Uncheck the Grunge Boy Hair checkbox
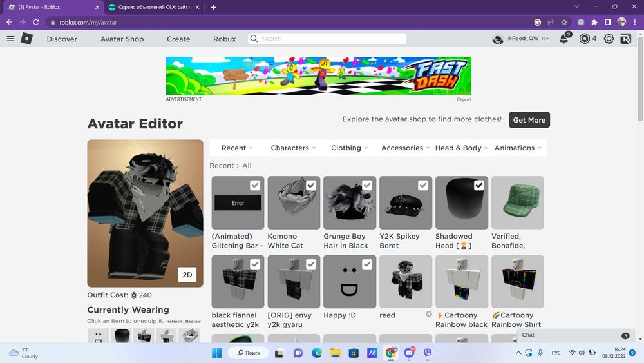The image size is (644, 363). [367, 186]
